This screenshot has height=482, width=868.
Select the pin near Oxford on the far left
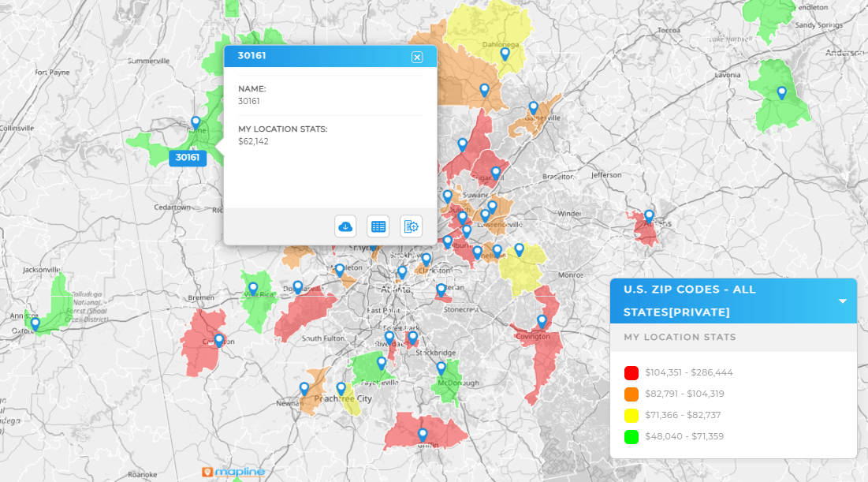coord(34,322)
